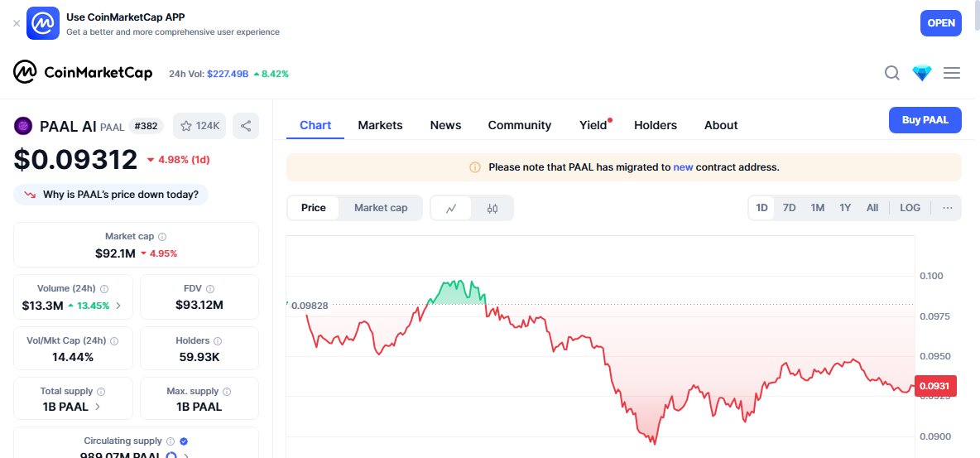Show Max. supply info icon

click(x=227, y=391)
